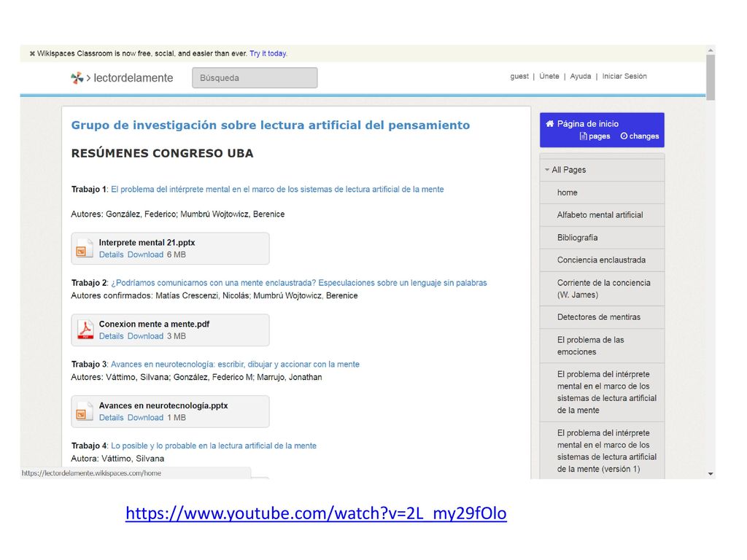The height and width of the screenshot is (560, 747).
Task: Open the changes link in sidebar header
Action: click(639, 136)
